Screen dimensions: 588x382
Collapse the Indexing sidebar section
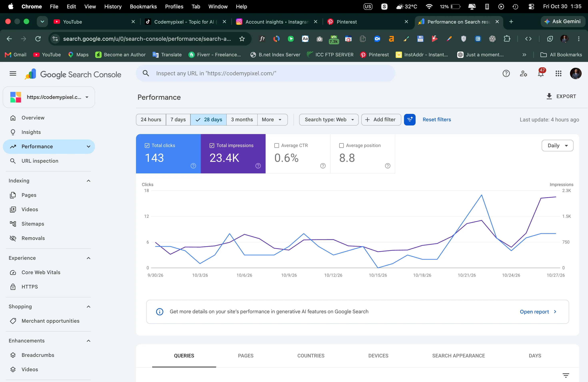tap(88, 181)
